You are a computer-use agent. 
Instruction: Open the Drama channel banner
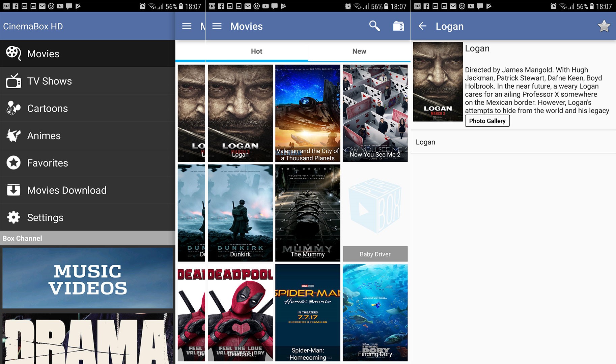pos(88,338)
